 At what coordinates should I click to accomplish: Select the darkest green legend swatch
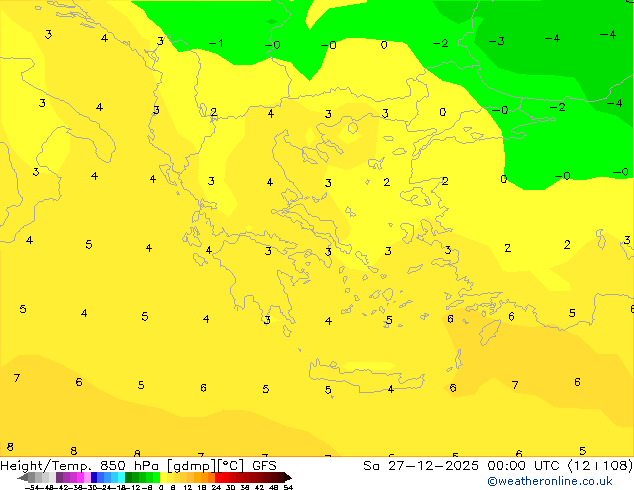tap(129, 478)
